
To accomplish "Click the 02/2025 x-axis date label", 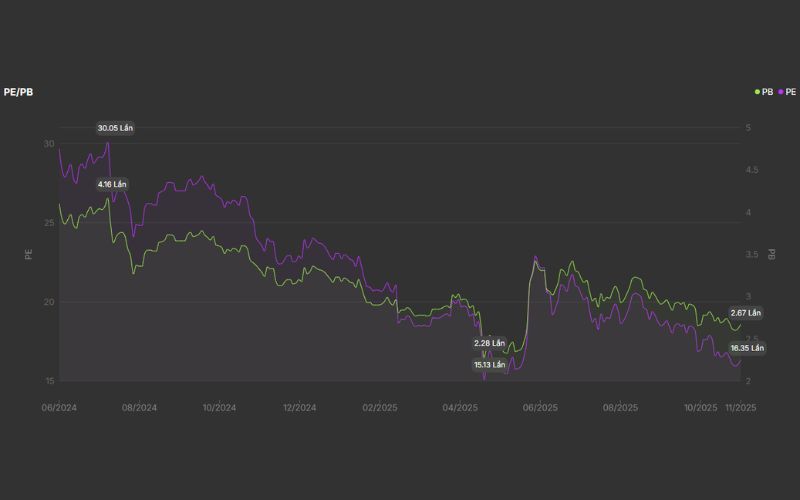I will 380,408.
